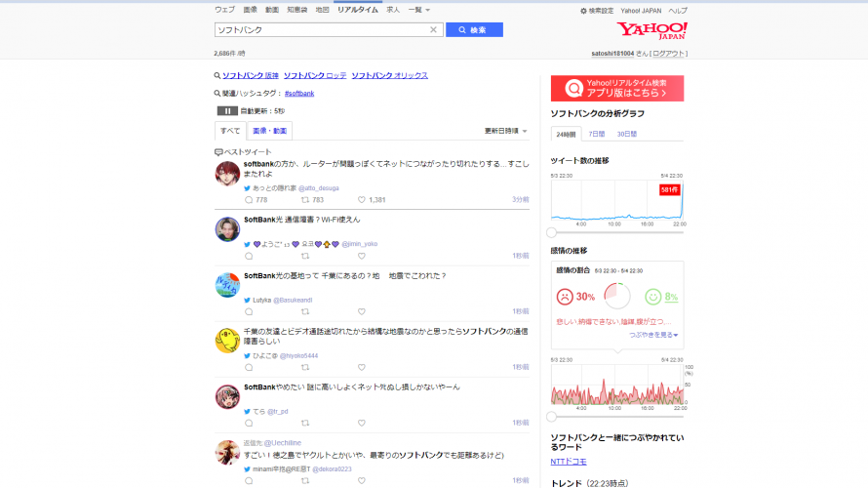Switch to the 地図 search tab
The image size is (868, 488).
coord(322,10)
